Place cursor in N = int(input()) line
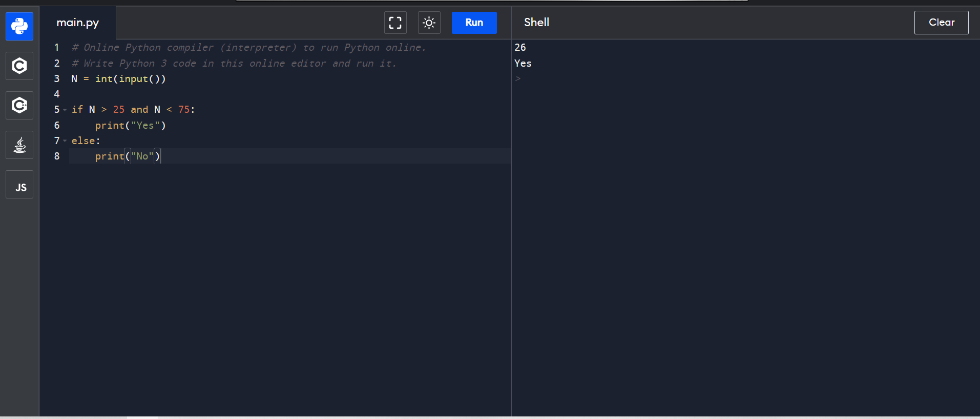Image resolution: width=980 pixels, height=419 pixels. click(x=118, y=78)
